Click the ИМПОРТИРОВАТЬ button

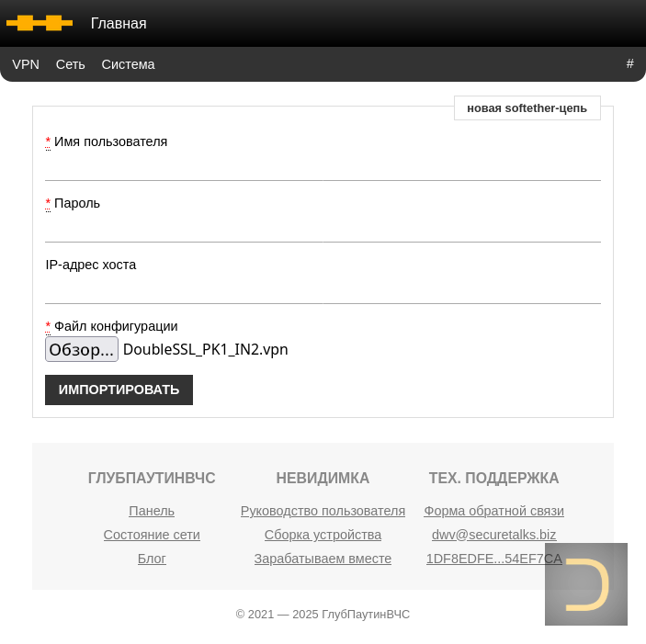click(119, 390)
